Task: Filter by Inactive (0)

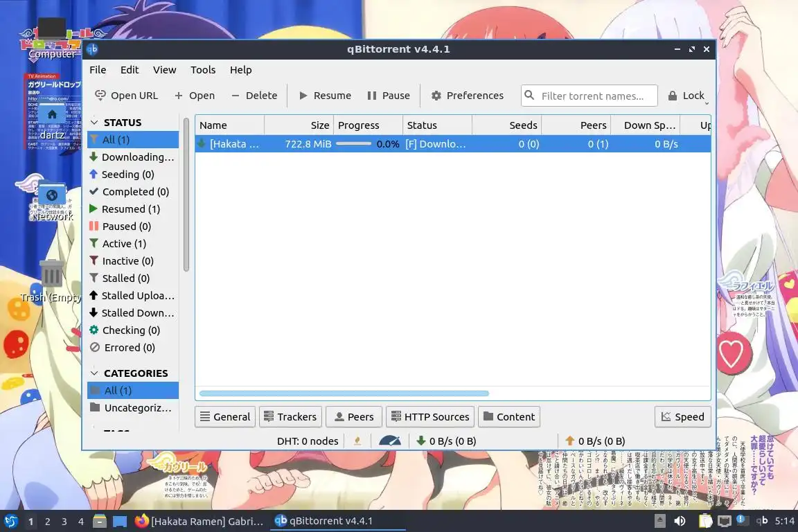Action: point(133,260)
